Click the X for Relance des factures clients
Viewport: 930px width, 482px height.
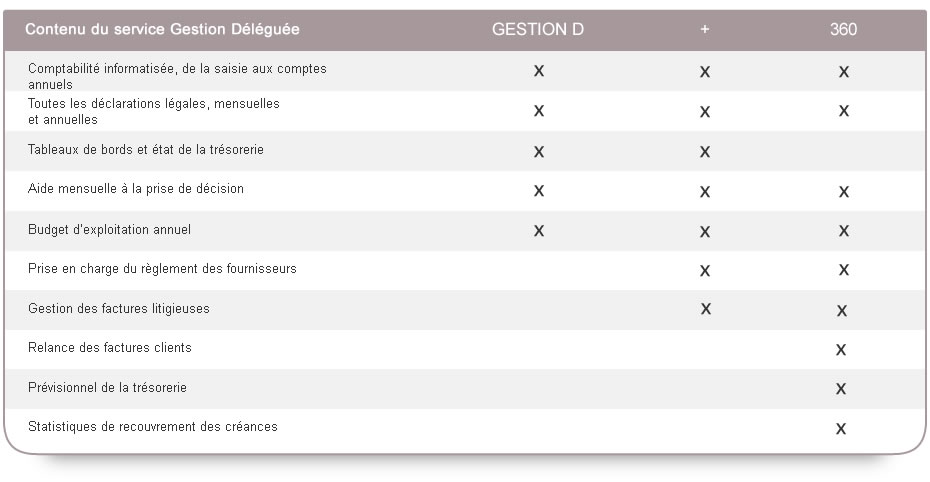840,350
